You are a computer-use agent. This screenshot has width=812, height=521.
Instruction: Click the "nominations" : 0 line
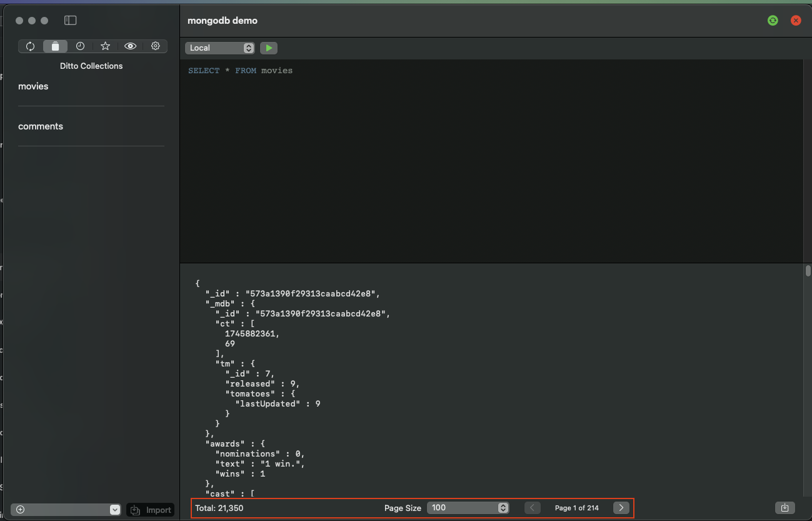click(x=260, y=454)
